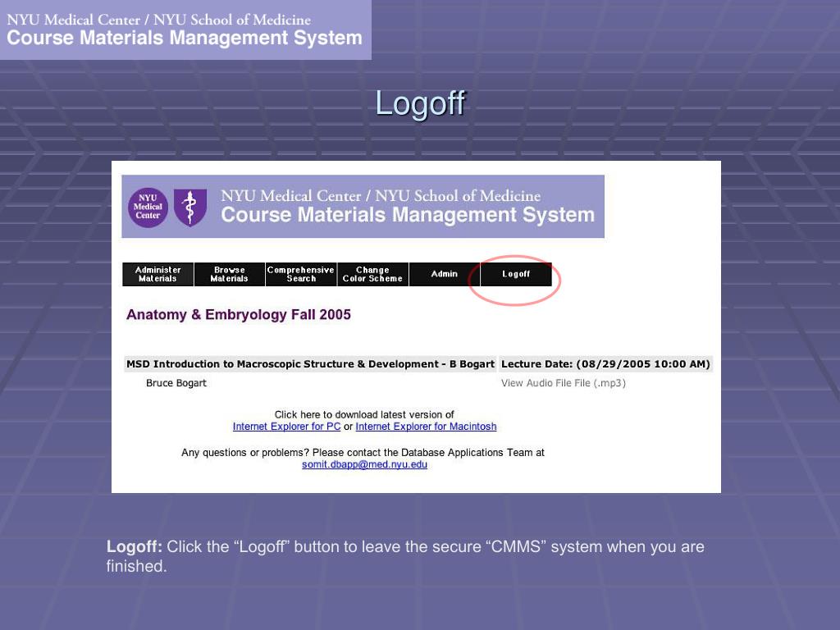Viewport: 840px width, 630px height.
Task: Click the Course Materials Management System banner title
Action: pos(408,215)
